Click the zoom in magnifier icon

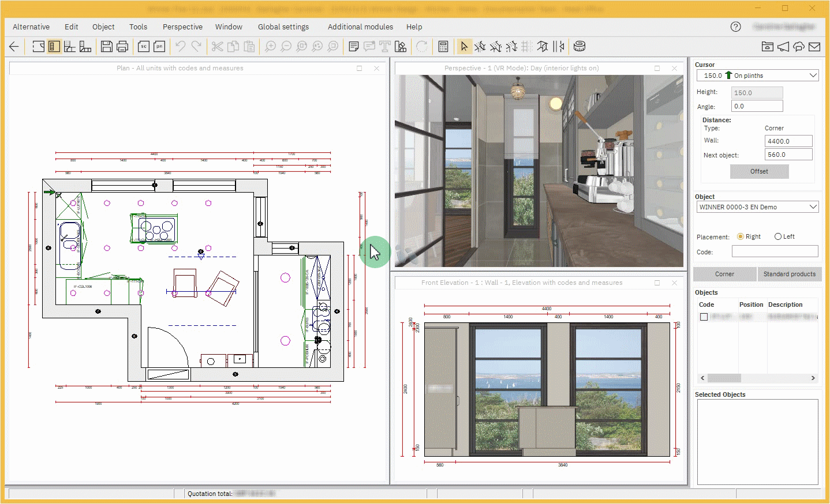[270, 47]
